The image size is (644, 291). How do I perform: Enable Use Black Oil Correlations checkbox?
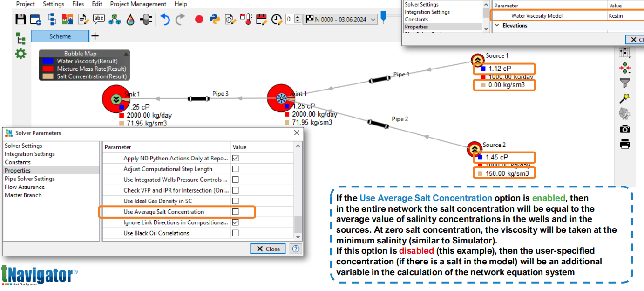236,233
